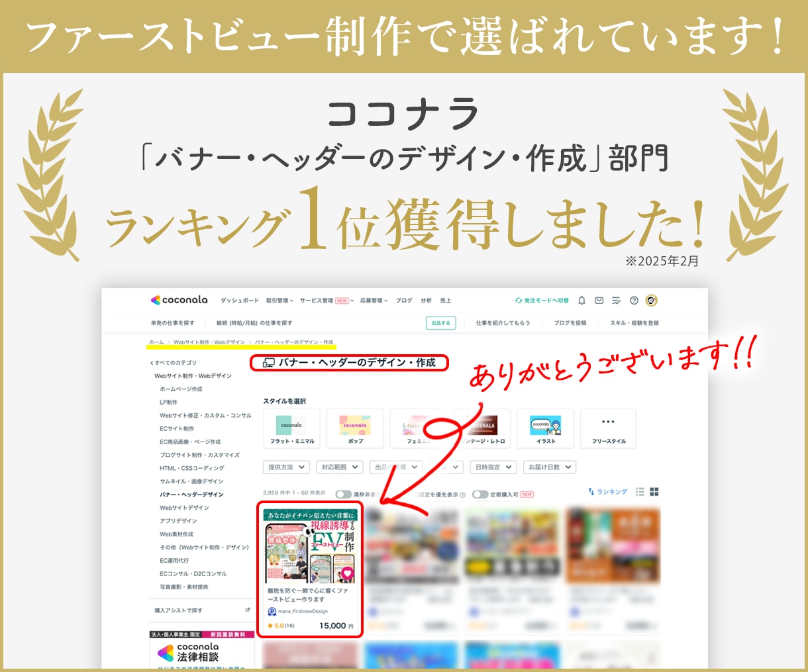The width and height of the screenshot is (808, 672).
Task: Select 写真撮影・素材提供 in sidebar
Action: pos(183,587)
